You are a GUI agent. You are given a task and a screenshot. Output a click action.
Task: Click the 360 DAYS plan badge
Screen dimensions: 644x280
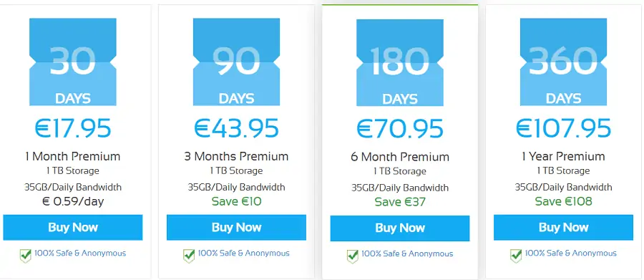[563, 62]
